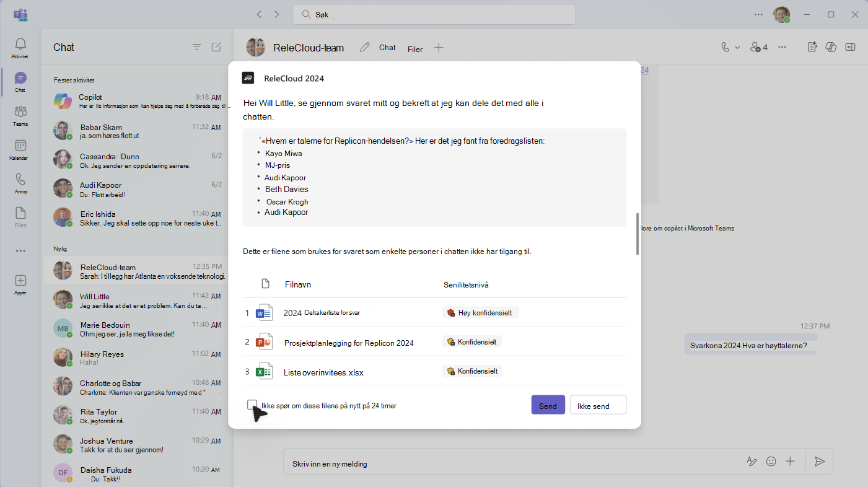Open Copilot in the chat header

[831, 47]
